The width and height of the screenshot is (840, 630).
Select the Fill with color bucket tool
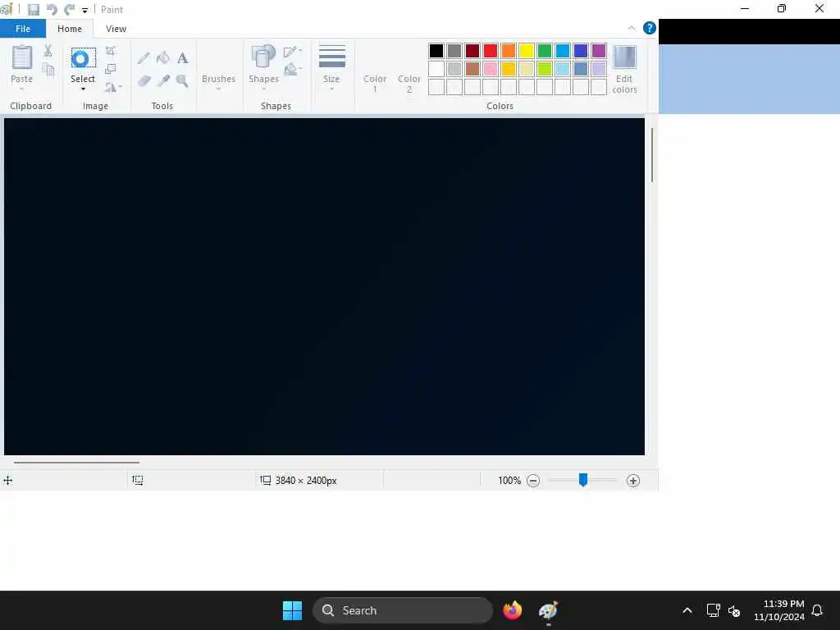tap(163, 58)
